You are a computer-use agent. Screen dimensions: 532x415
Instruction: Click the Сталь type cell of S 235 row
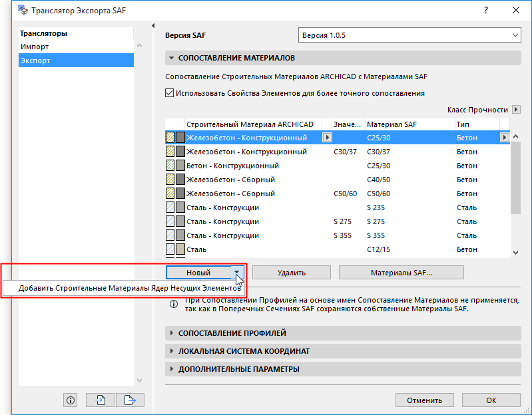pyautogui.click(x=467, y=207)
